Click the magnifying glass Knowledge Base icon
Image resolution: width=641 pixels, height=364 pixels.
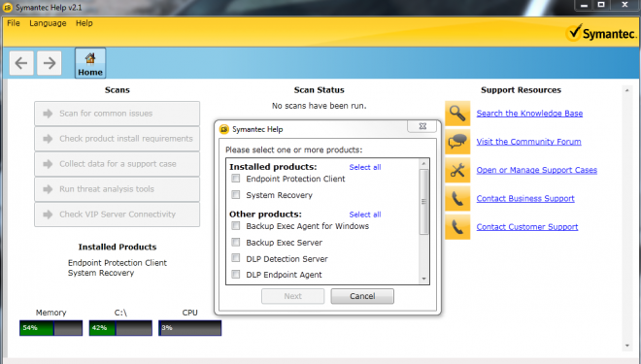[457, 114]
